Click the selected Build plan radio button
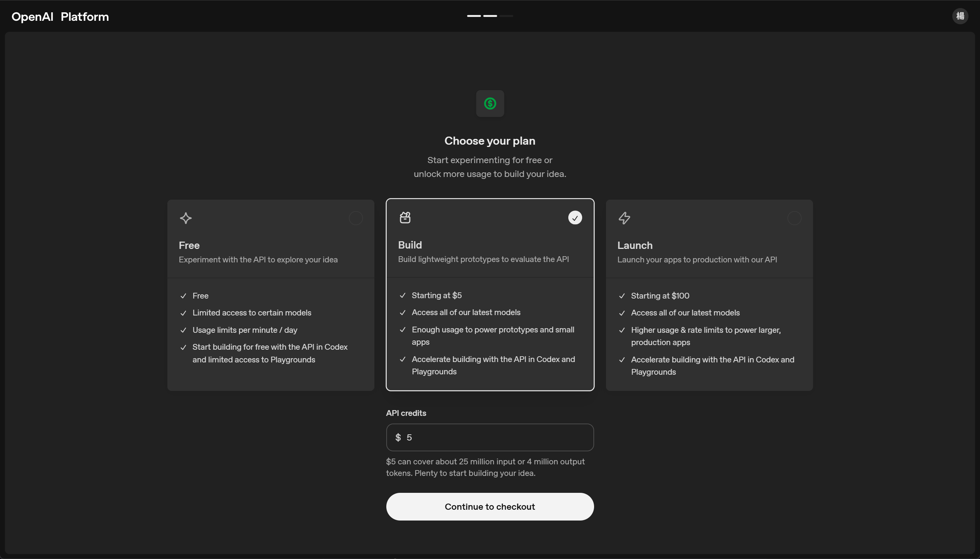Viewport: 980px width, 559px height. coord(575,218)
